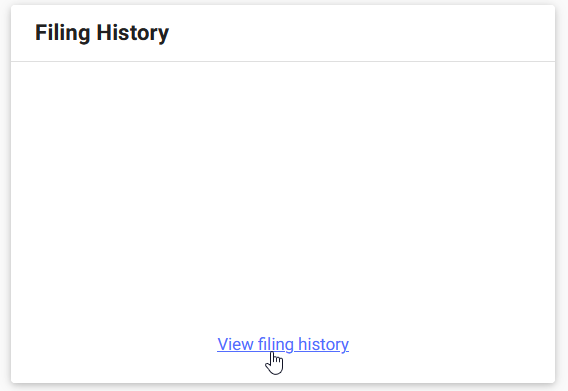Screen dimensions: 568x391
Task: Open the View filing history link
Action: tap(283, 344)
